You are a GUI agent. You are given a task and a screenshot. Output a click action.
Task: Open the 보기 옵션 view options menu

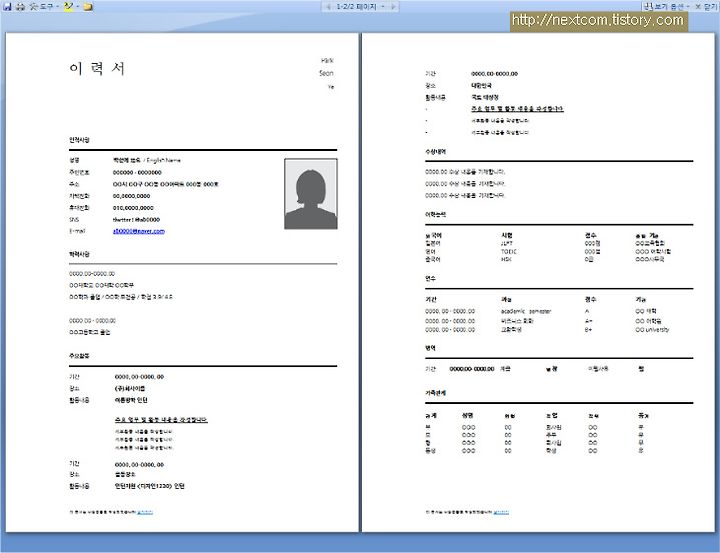pyautogui.click(x=667, y=6)
